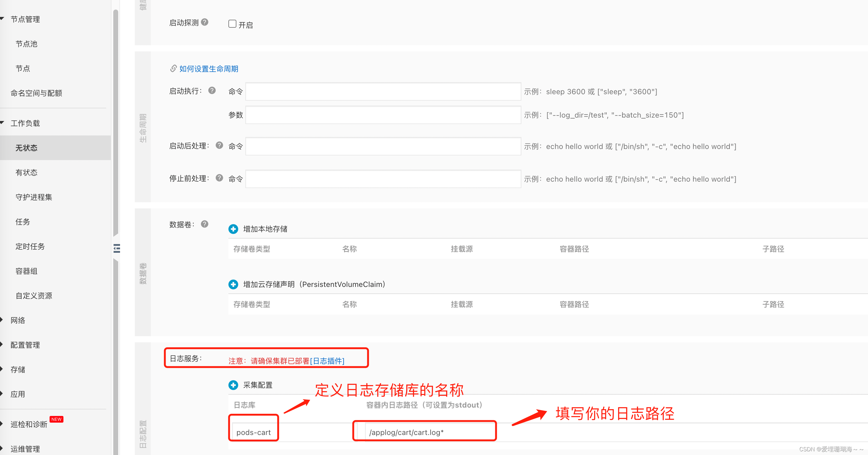Click plus icon for 增加云存储声明
The height and width of the screenshot is (455, 868).
tap(233, 284)
